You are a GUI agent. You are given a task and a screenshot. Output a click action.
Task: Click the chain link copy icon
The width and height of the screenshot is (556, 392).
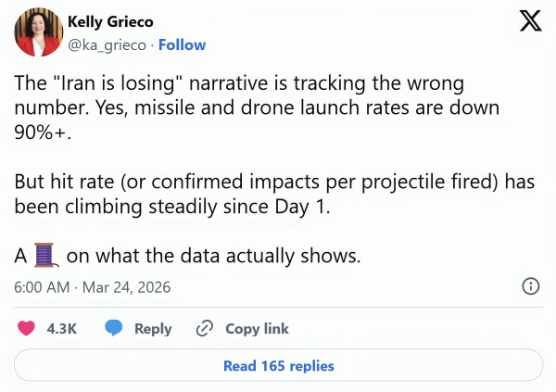(205, 328)
